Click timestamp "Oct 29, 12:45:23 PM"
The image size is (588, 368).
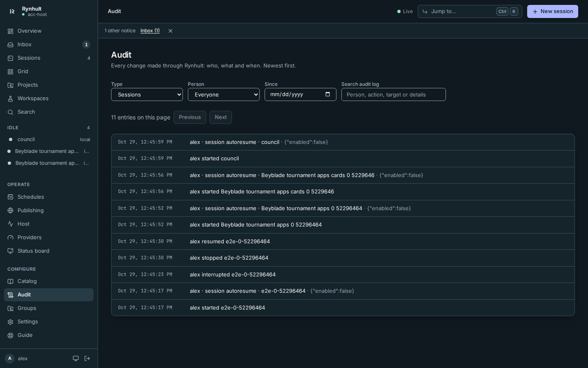[x=145, y=275]
